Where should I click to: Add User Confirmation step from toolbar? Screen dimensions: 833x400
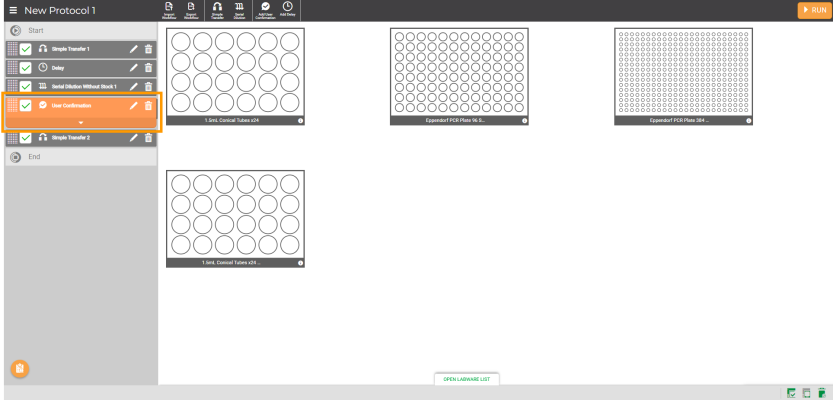[264, 10]
